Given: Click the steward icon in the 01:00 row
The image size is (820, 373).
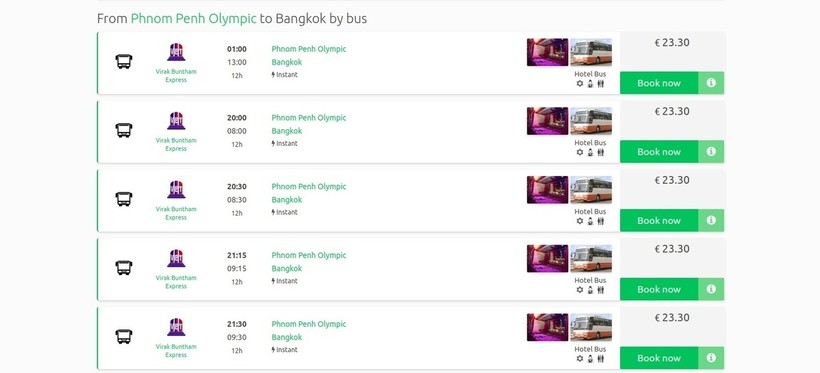Looking at the screenshot, I should [x=590, y=84].
